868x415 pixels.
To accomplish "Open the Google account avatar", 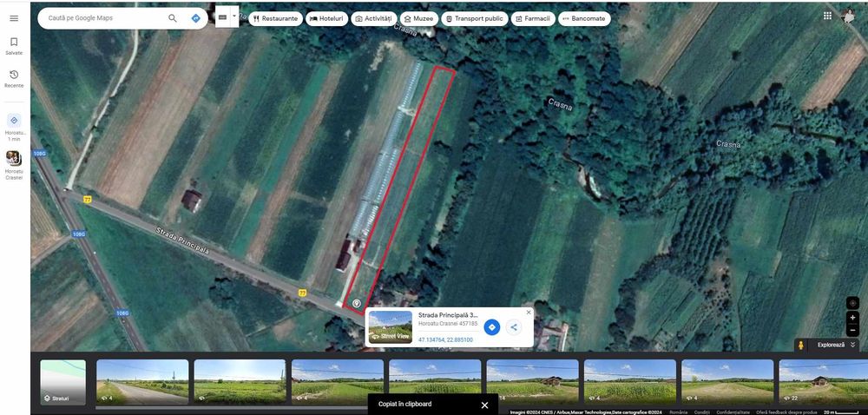I will point(849,16).
